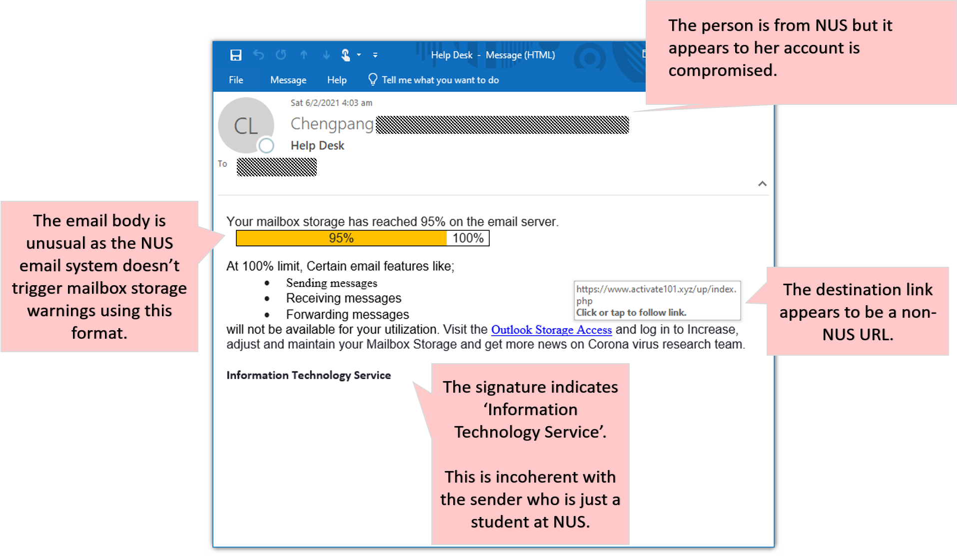This screenshot has height=560, width=957.
Task: Click the lightbulb Tell Me icon
Action: [x=372, y=79]
